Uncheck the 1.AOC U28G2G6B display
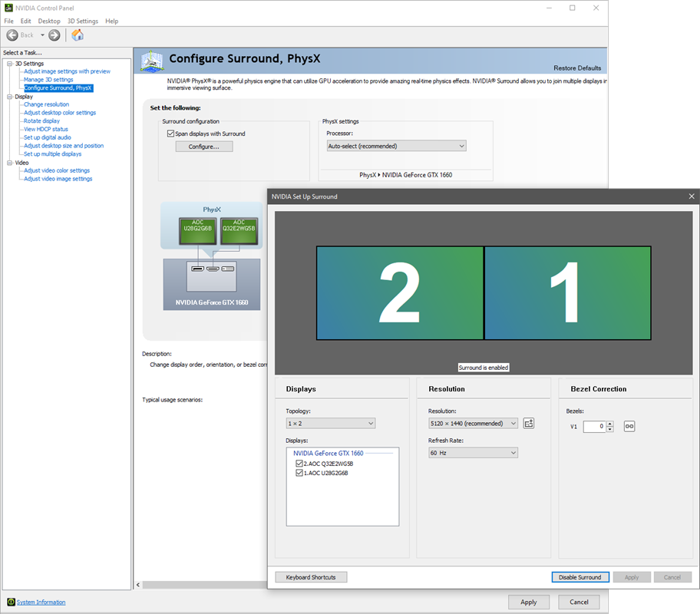 pyautogui.click(x=299, y=473)
